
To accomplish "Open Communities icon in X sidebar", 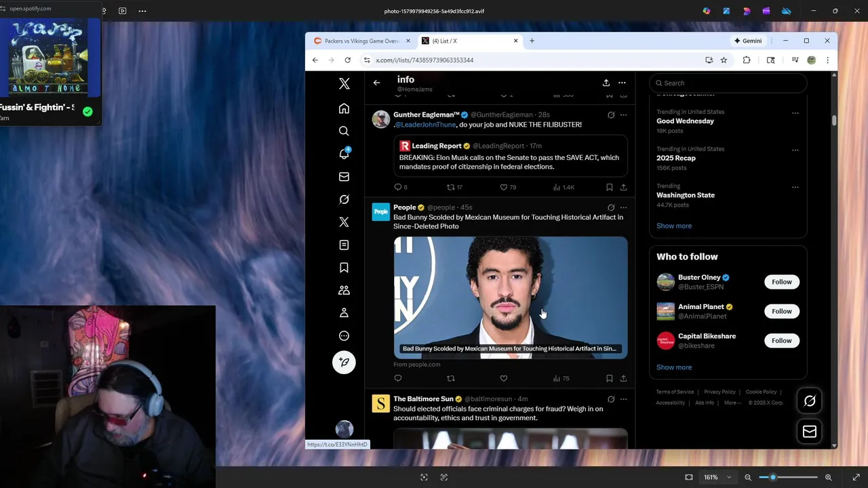I will tap(344, 290).
